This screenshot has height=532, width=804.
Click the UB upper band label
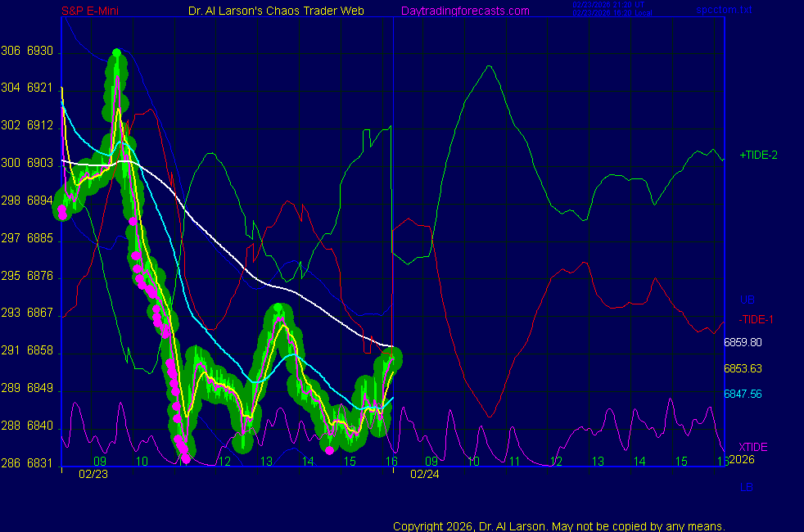tap(747, 300)
